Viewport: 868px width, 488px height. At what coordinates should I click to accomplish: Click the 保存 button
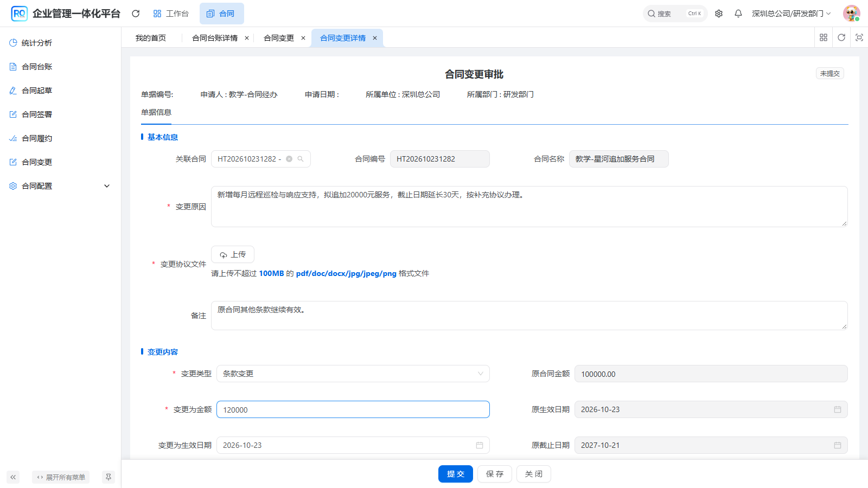(495, 474)
